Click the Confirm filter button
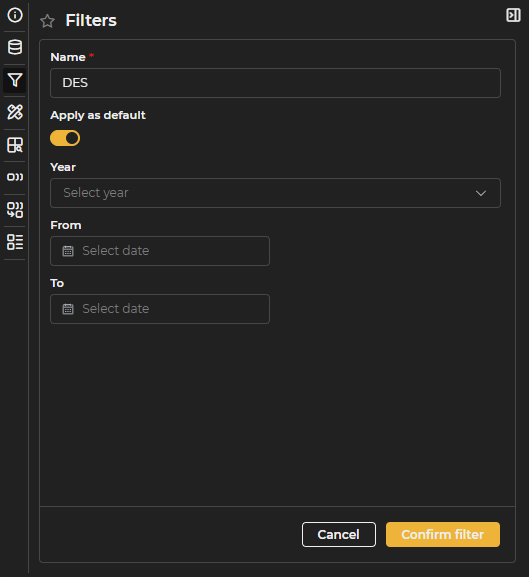This screenshot has width=529, height=577. (x=443, y=534)
